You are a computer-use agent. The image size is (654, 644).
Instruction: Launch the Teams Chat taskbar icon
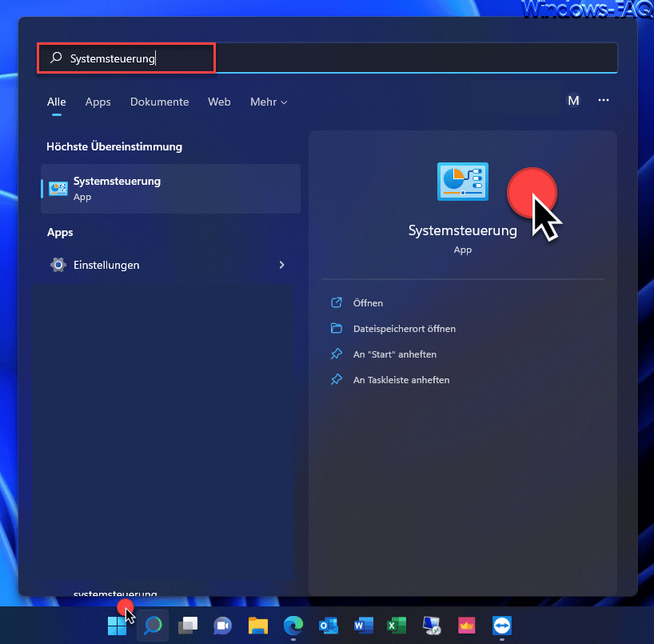click(223, 626)
